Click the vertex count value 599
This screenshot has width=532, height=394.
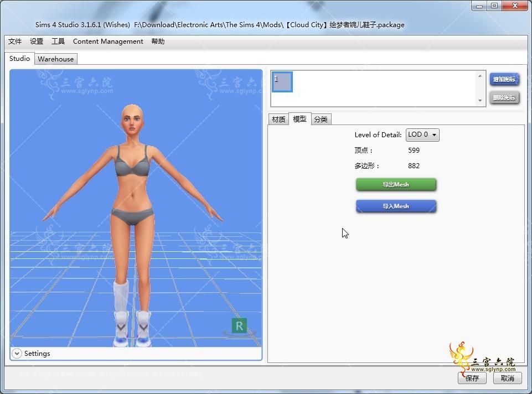(x=414, y=150)
